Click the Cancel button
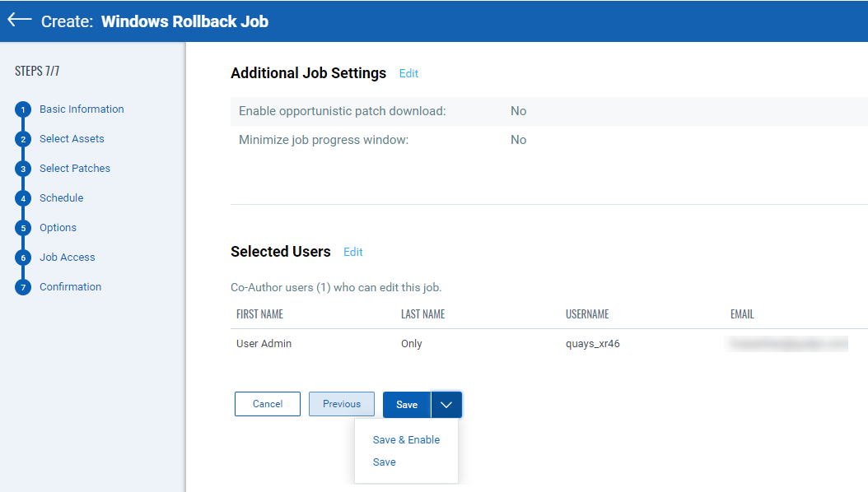Screen dimensions: 868x492 pyautogui.click(x=267, y=404)
